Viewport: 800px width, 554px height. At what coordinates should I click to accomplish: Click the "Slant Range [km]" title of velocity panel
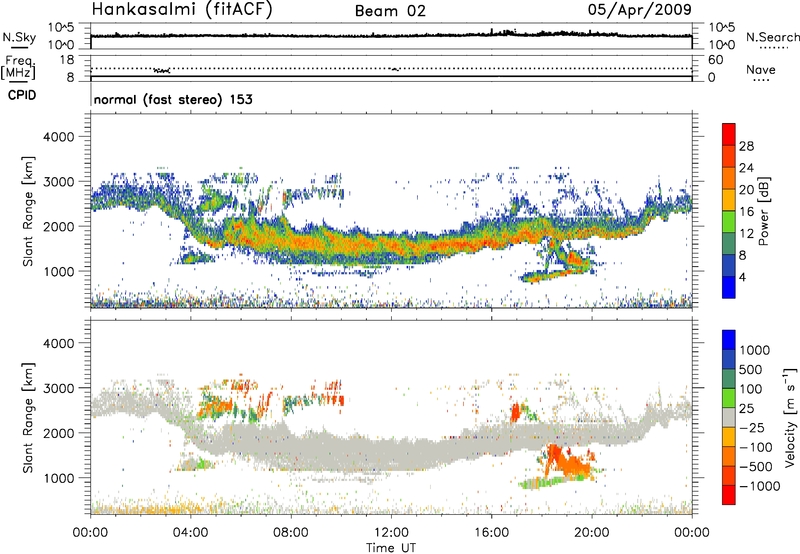click(28, 418)
